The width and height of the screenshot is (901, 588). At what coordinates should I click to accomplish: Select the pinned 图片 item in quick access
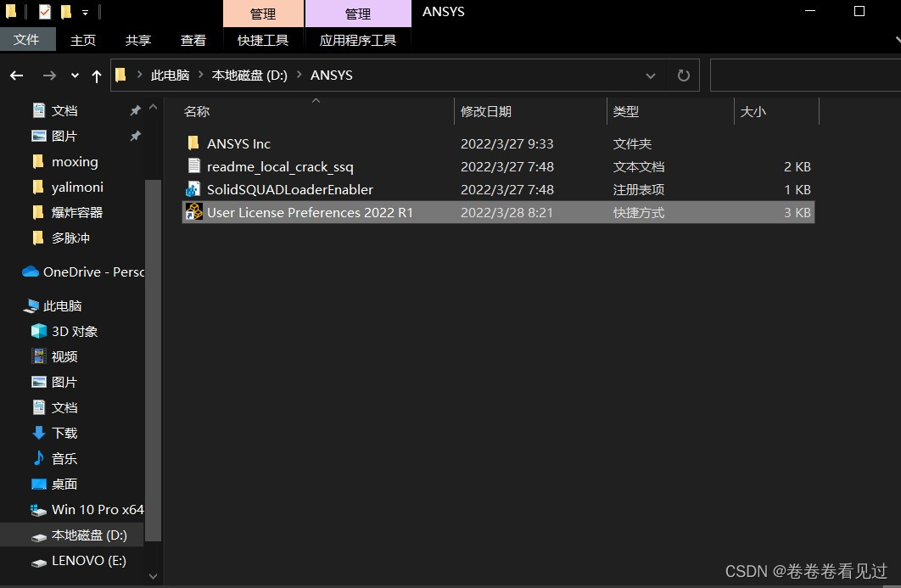64,136
